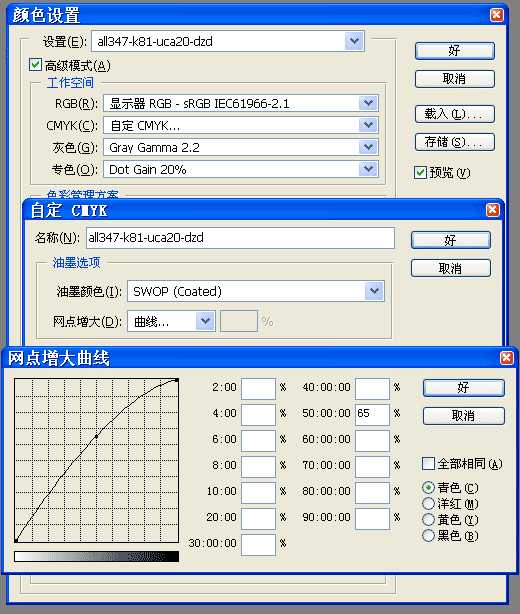Image resolution: width=520 pixels, height=614 pixels.
Task: Select the 洋红 (M) radio button
Action: (428, 504)
